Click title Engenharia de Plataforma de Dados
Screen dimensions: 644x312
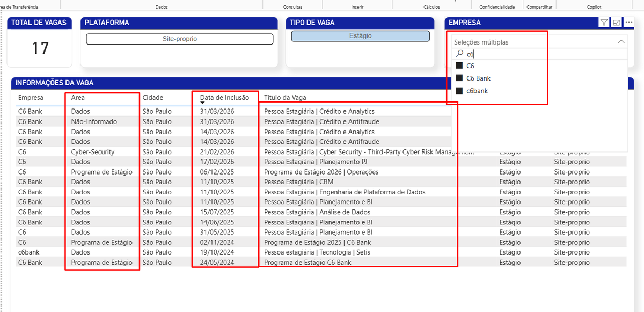coord(345,192)
